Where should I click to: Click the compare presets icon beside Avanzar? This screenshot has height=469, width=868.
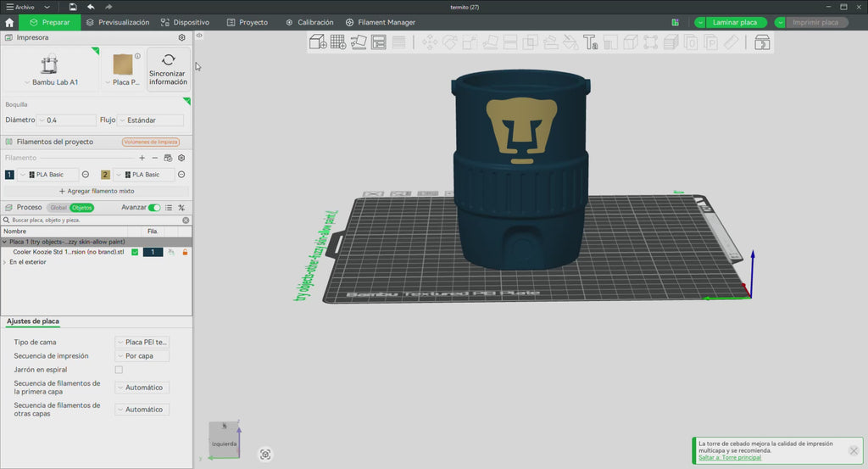181,208
